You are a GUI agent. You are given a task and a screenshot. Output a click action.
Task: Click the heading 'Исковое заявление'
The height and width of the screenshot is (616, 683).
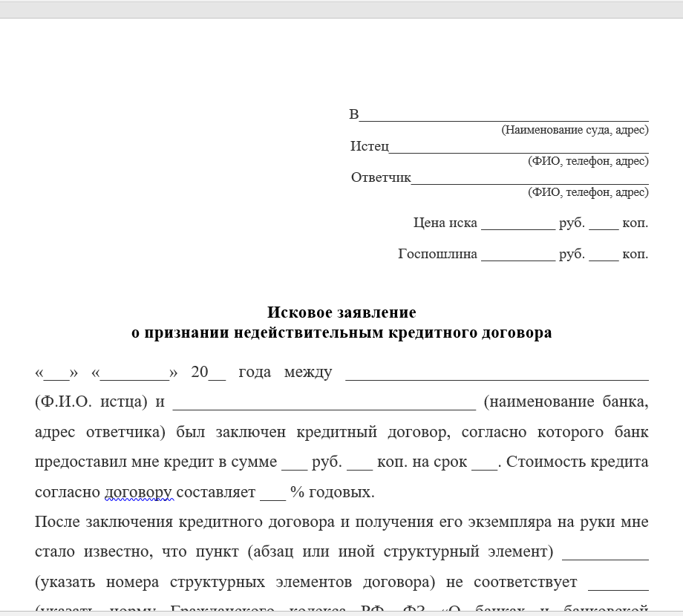pos(341,312)
